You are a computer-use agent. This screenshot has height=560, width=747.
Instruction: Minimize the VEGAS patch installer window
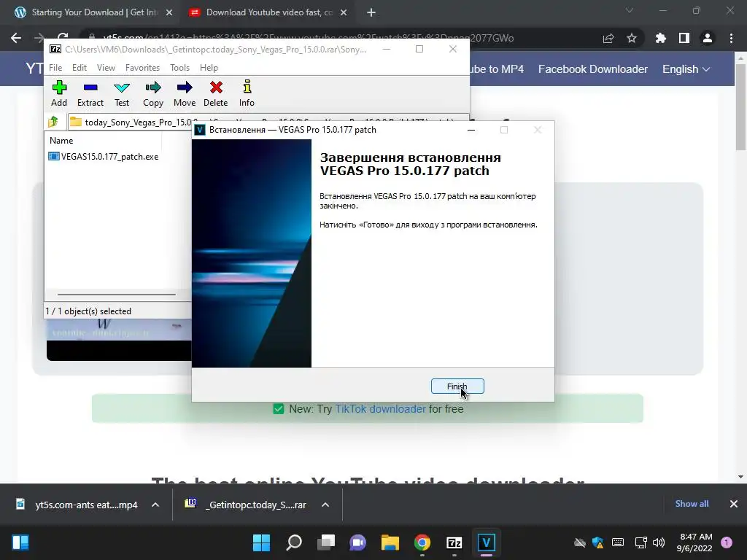tap(471, 130)
